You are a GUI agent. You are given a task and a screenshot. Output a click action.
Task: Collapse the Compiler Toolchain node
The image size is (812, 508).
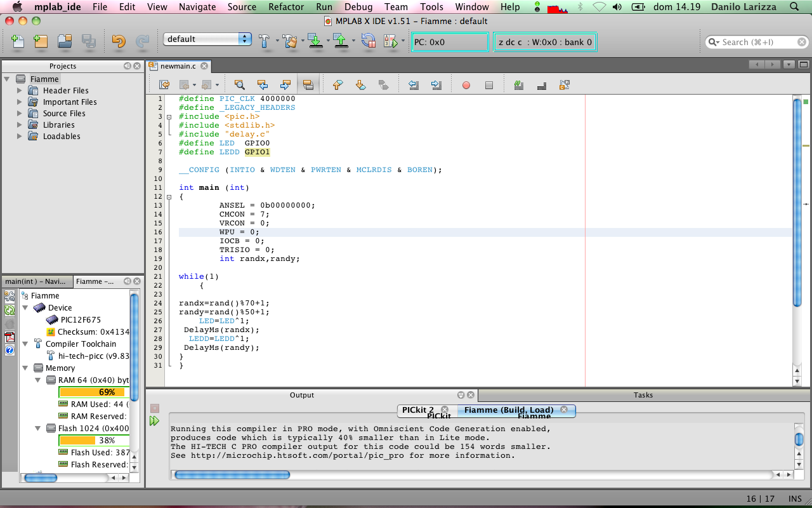click(x=25, y=344)
